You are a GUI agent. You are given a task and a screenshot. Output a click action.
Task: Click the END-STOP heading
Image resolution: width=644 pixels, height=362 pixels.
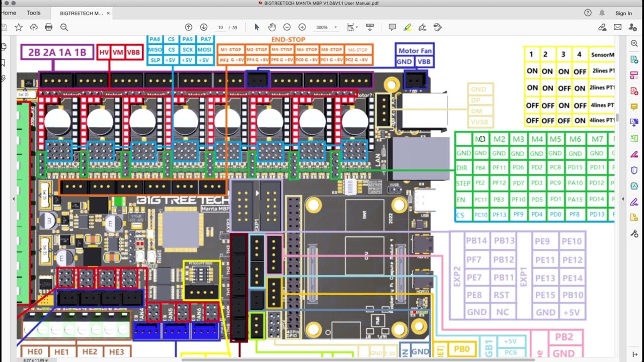[x=288, y=39]
